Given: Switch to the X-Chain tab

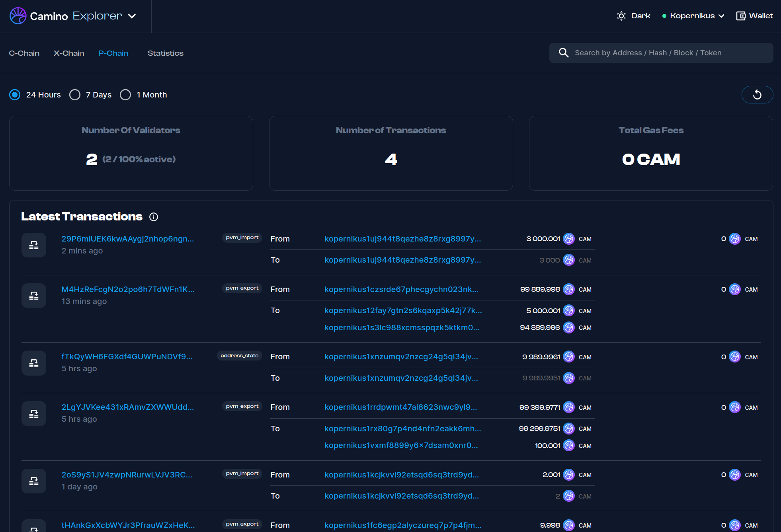Looking at the screenshot, I should point(69,53).
